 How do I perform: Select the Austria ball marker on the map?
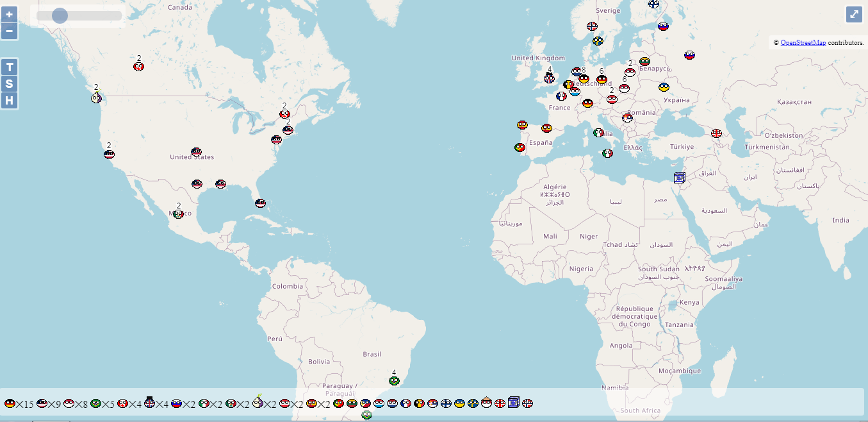(x=612, y=99)
